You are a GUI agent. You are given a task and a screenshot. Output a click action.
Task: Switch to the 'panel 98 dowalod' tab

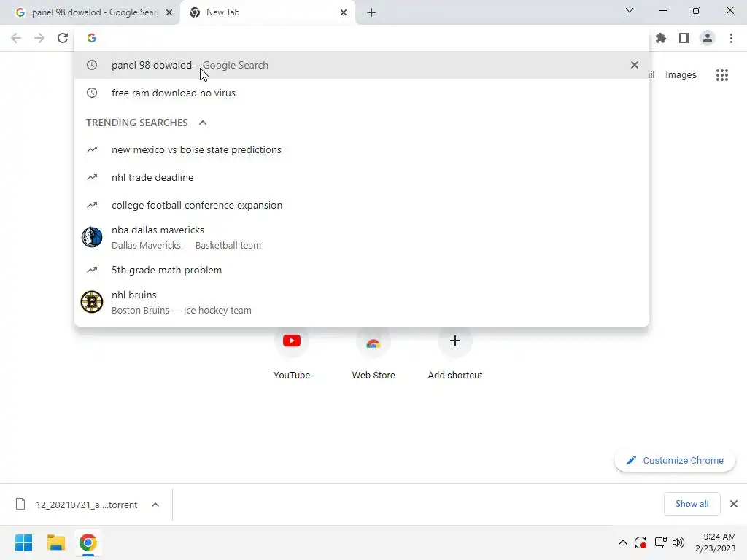pyautogui.click(x=90, y=12)
